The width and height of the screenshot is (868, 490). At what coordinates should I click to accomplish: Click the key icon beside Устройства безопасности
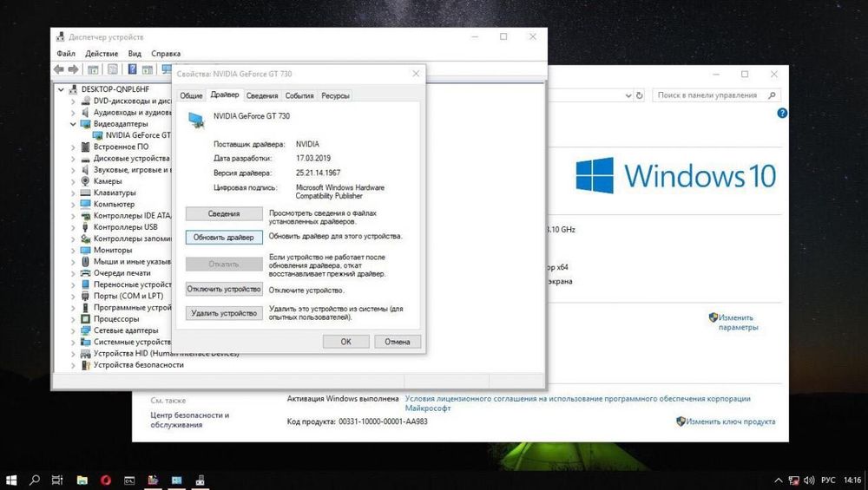[x=85, y=365]
